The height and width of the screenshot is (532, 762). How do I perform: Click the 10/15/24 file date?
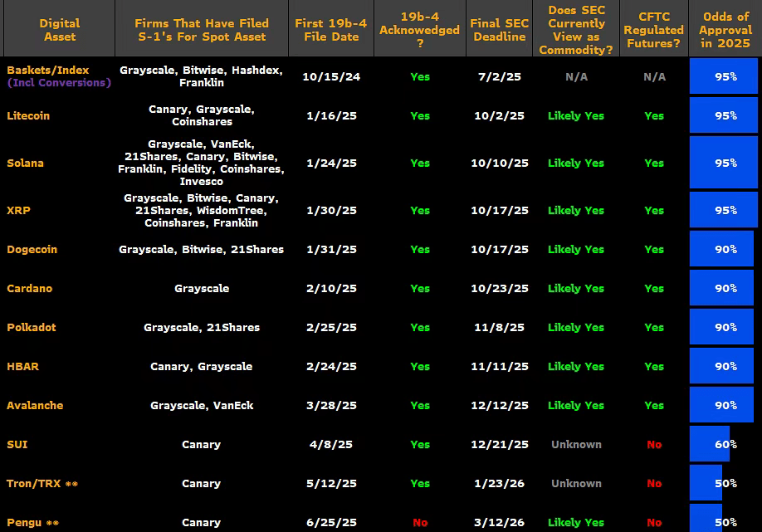click(331, 76)
